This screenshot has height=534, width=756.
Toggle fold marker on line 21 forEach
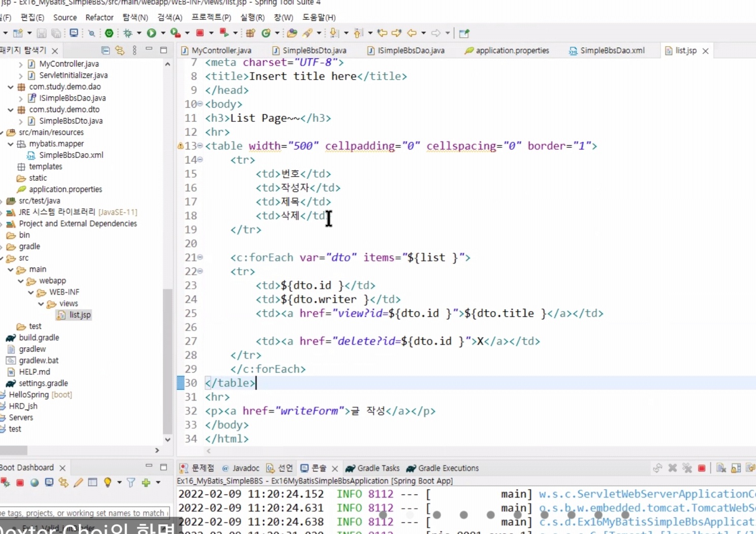click(x=200, y=257)
